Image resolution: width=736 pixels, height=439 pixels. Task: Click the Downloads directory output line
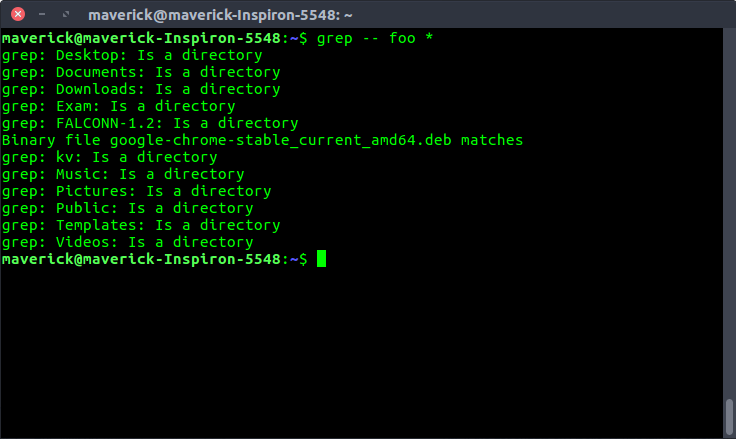click(x=141, y=89)
